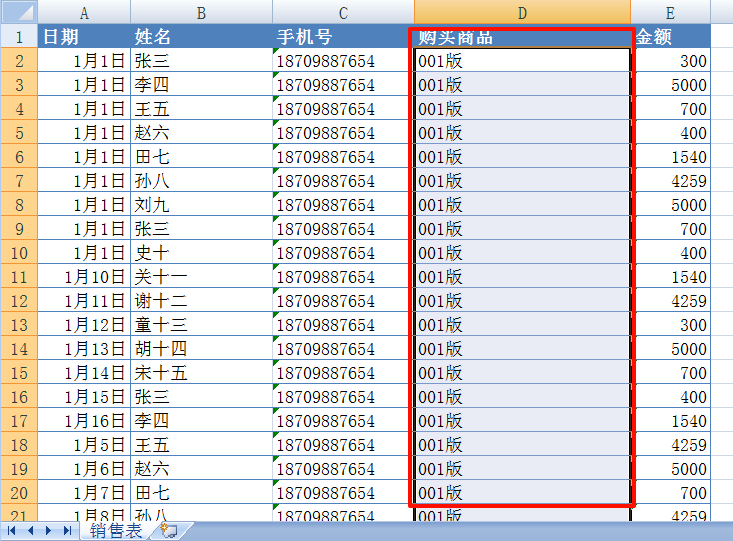Select the 001版 cell in 刘九's row

tap(522, 204)
